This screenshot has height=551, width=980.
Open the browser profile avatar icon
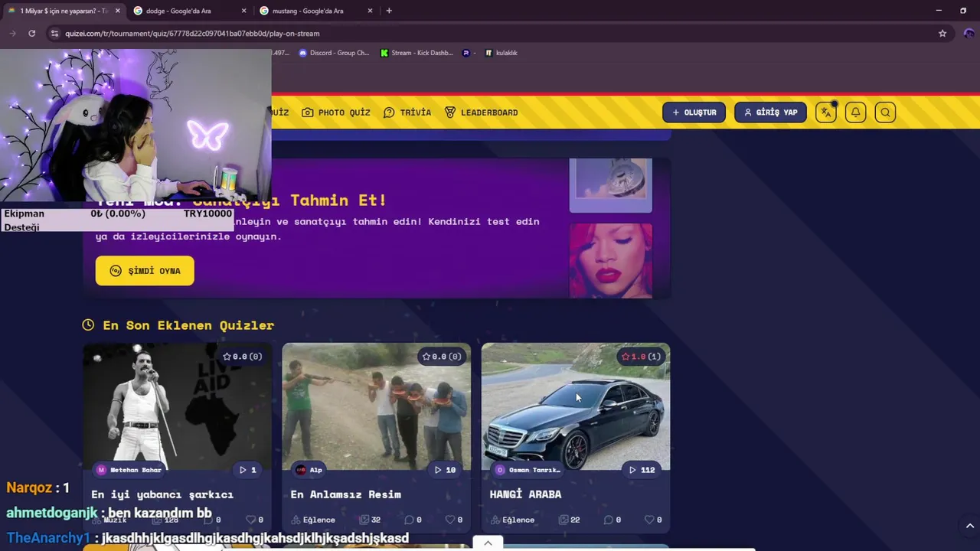969,33
